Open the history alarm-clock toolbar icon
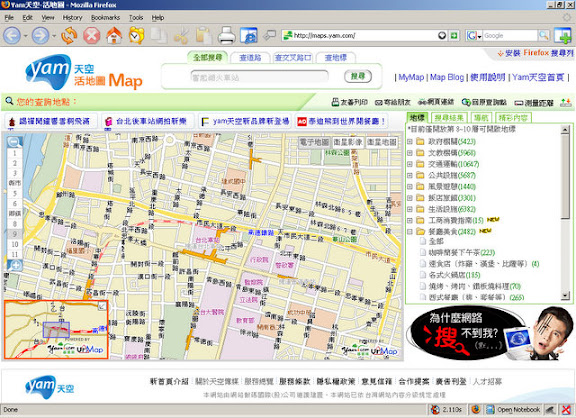576x418 pixels. click(x=136, y=36)
